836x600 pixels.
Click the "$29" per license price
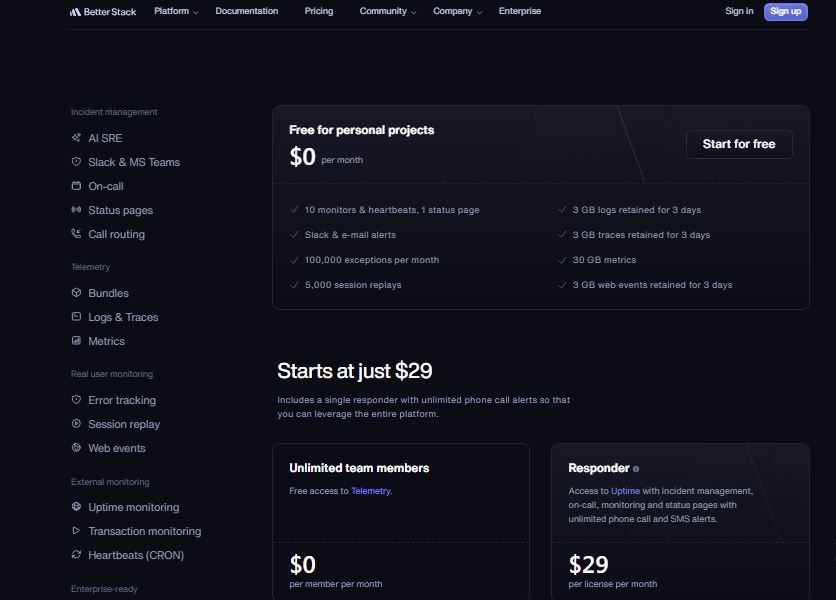588,564
